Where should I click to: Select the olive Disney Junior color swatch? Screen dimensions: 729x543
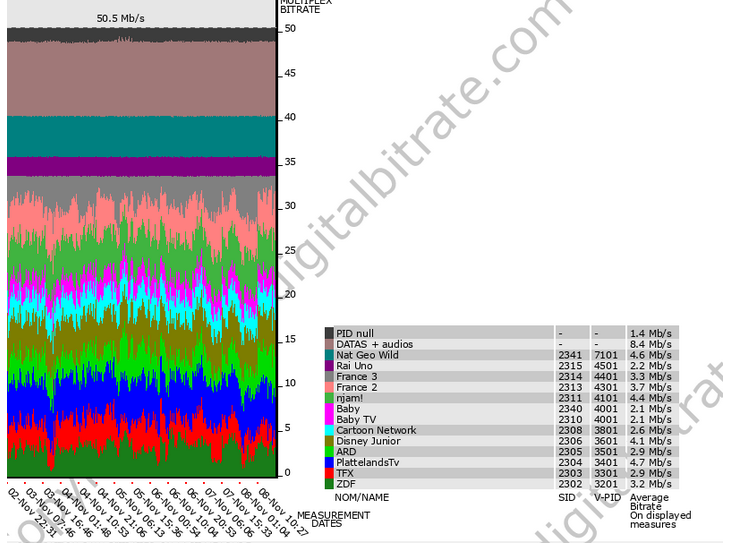(329, 441)
